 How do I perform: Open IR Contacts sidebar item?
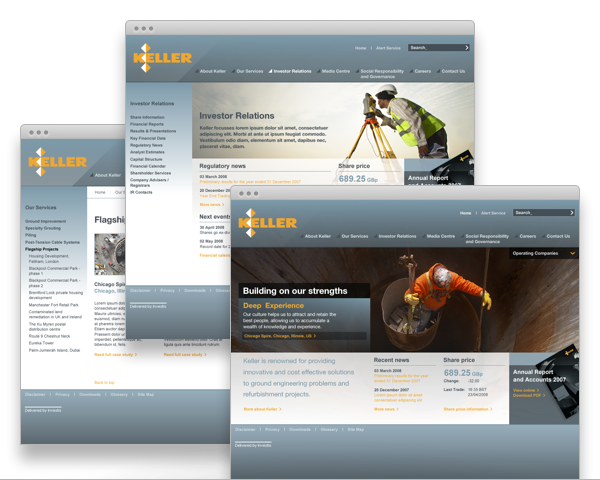pos(141,192)
